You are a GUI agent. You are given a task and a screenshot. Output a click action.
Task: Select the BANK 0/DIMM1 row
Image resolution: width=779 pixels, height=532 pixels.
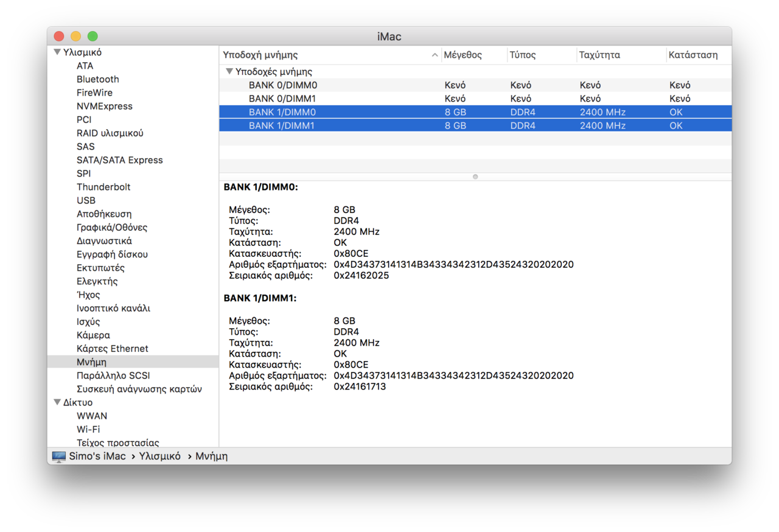click(x=475, y=99)
